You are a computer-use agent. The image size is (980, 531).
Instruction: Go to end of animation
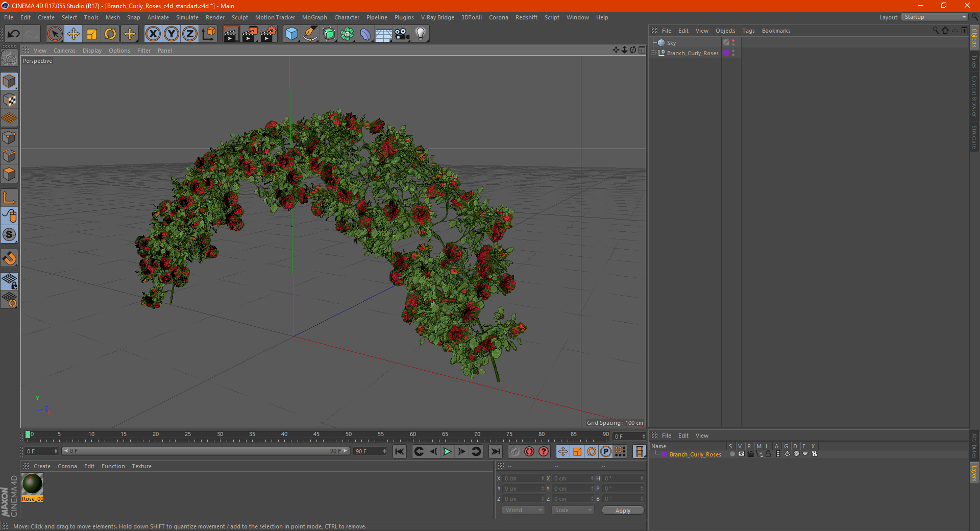click(495, 451)
